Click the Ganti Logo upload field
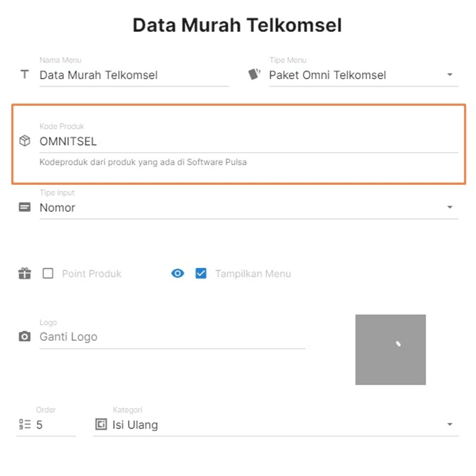The image size is (476, 476). pyautogui.click(x=171, y=337)
